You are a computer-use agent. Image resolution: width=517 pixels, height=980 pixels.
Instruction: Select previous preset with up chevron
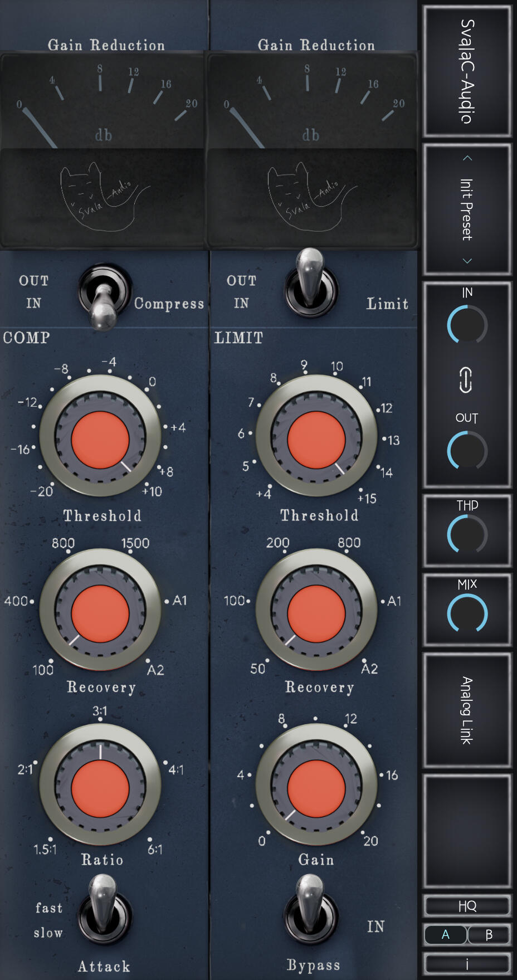coord(467,158)
